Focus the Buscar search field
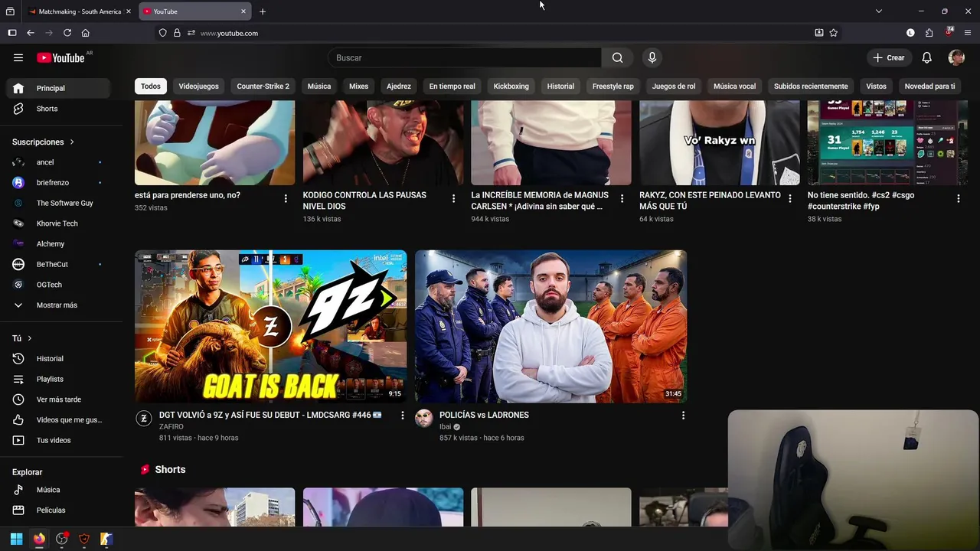 [465, 57]
